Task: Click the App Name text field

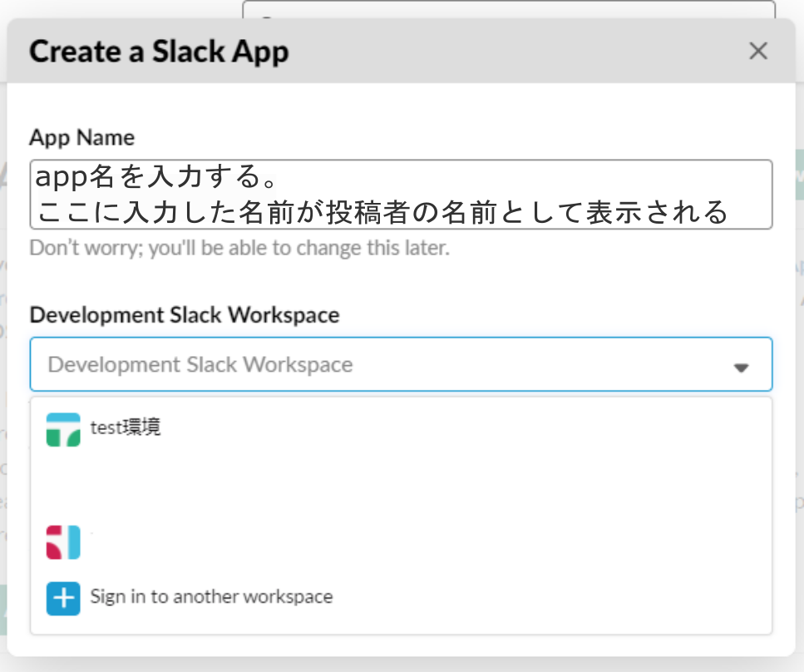Action: click(401, 193)
